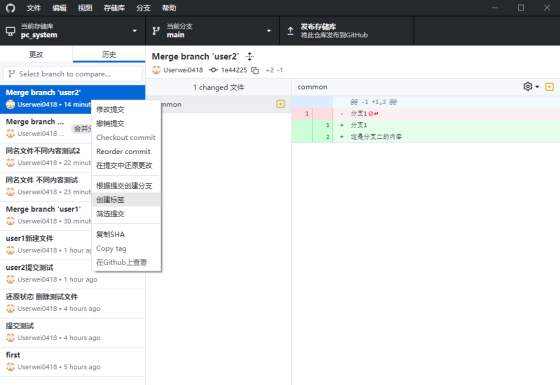Click the modified icon in the file list row

281,104
